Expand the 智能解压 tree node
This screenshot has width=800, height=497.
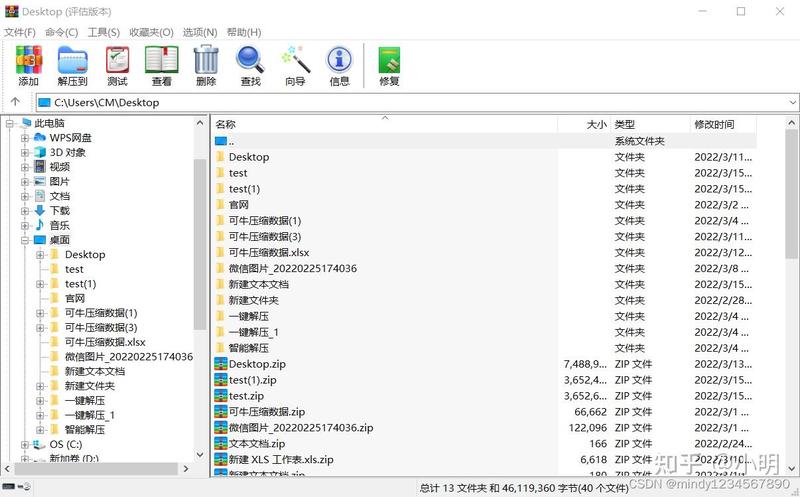coord(40,430)
